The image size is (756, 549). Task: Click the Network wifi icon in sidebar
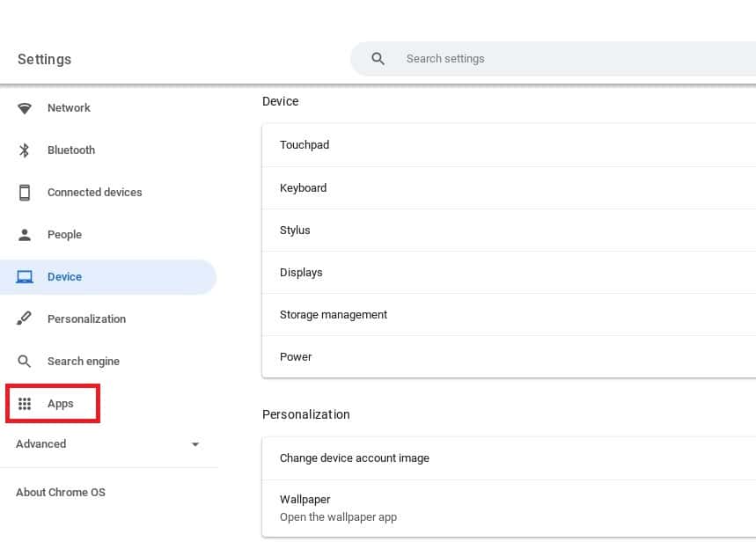(x=25, y=108)
